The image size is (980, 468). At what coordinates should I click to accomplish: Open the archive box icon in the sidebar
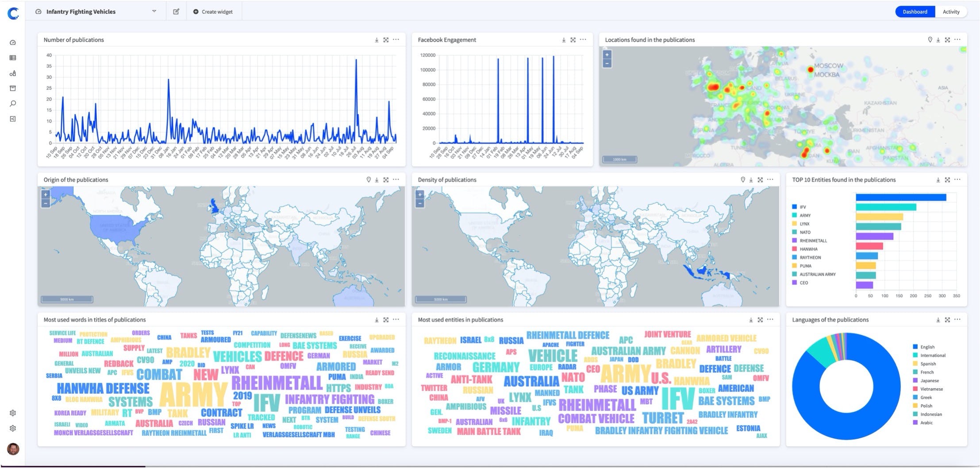[13, 88]
